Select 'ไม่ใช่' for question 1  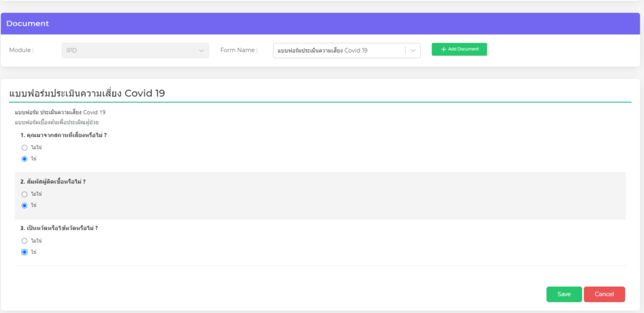25,148
